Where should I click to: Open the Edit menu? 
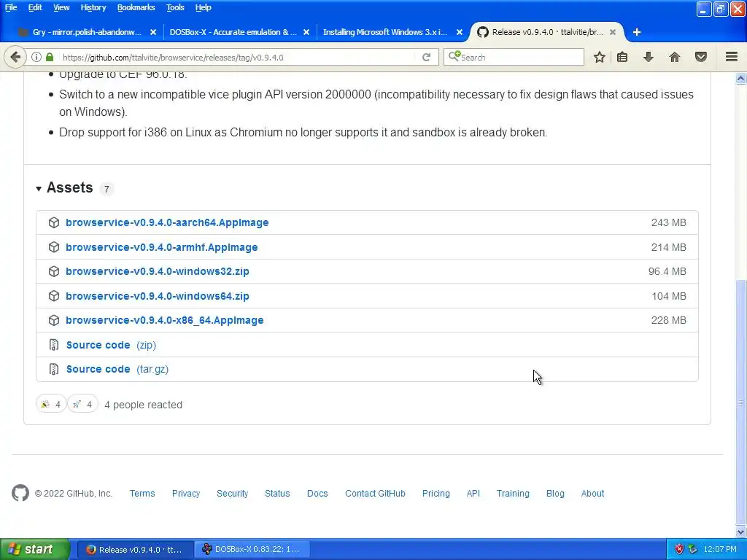(x=35, y=7)
